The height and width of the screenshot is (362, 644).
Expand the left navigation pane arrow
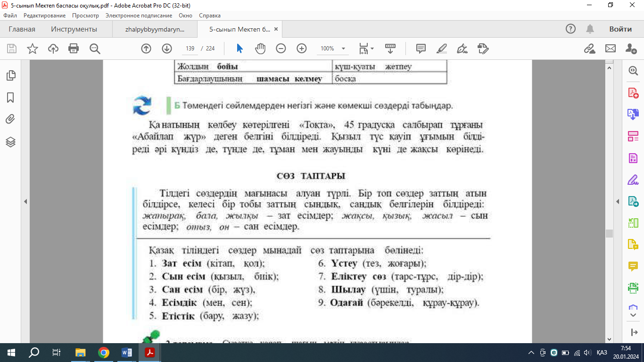pyautogui.click(x=25, y=201)
